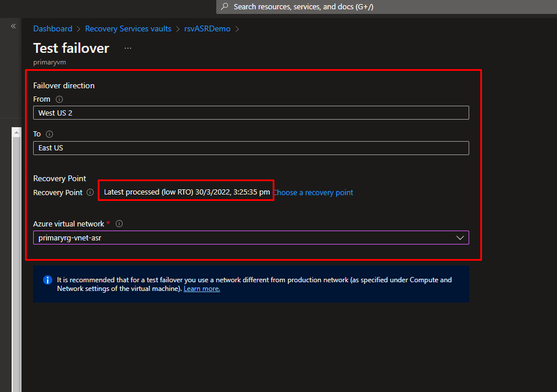This screenshot has width=557, height=392.
Task: Click the Latest processed (low RTO) recovery point text
Action: (186, 192)
